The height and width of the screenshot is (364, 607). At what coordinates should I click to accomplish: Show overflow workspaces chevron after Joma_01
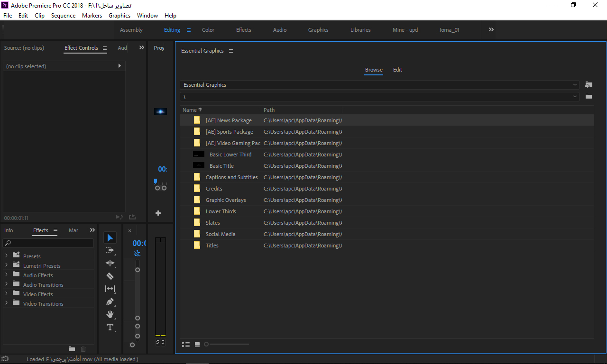(491, 29)
